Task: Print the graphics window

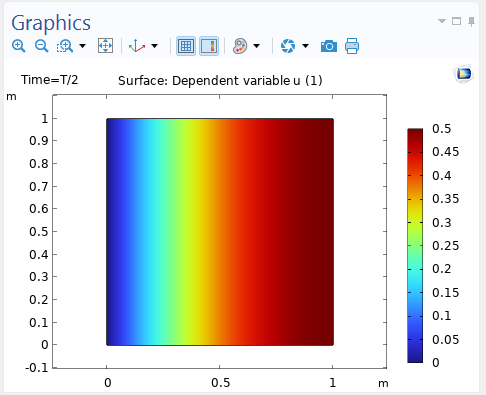Action: pos(352,46)
